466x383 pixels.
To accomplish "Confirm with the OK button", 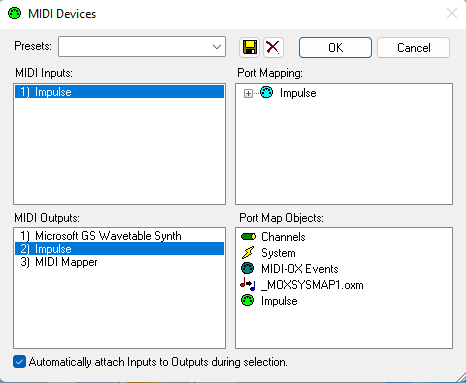I will [x=335, y=47].
